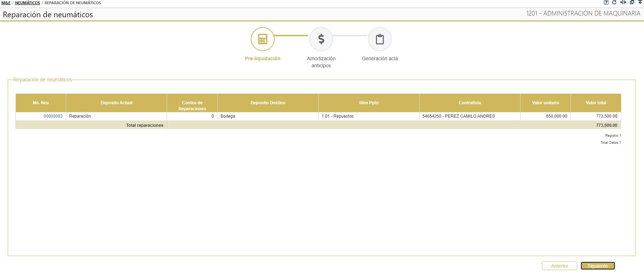The image size is (644, 274).
Task: Click REPARACIÓN DE NEUMÁTICOS breadcrumb text
Action: (73, 3)
